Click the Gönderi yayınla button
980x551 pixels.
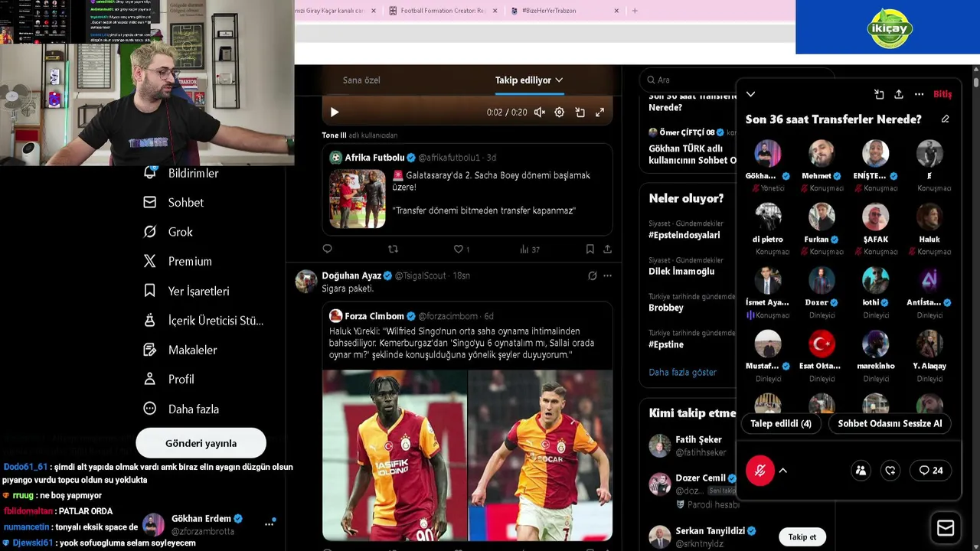coord(201,443)
